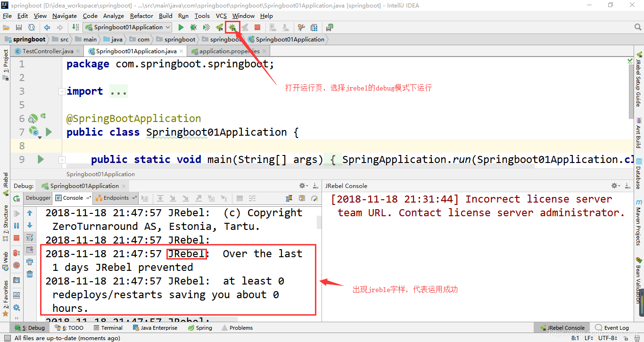644x342 pixels.
Task: Clear the console with the trash icon
Action: (30, 274)
